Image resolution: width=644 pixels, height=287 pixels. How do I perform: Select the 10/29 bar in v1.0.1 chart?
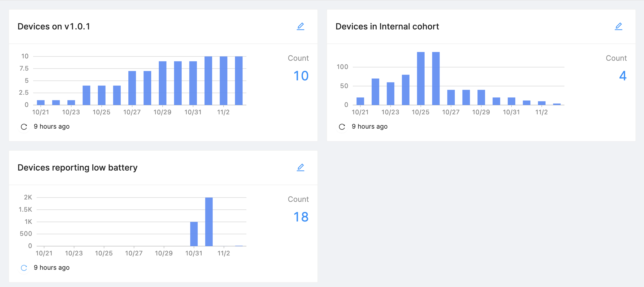tap(163, 83)
